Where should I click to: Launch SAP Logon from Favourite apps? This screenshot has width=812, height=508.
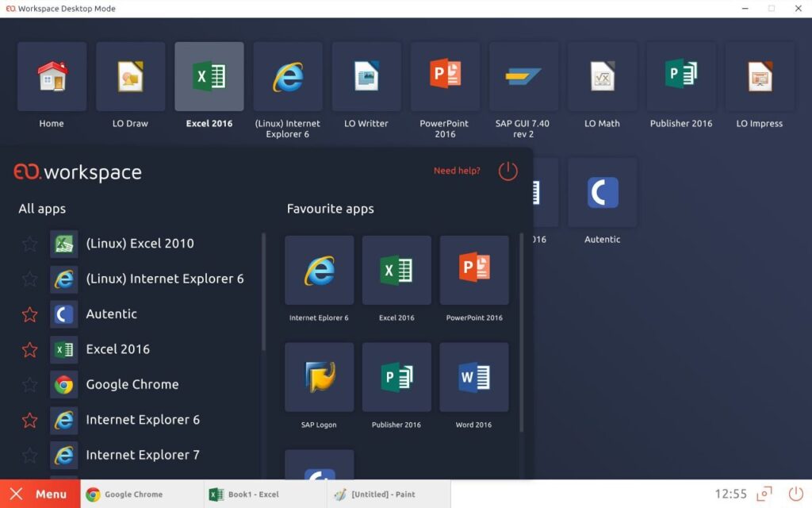pos(319,377)
